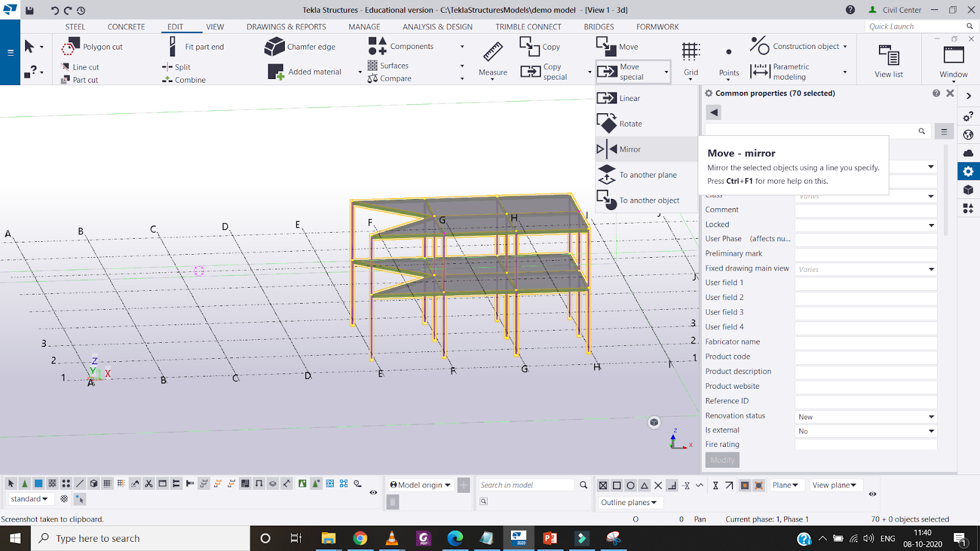Click the Modify button
Image resolution: width=980 pixels, height=551 pixels.
coord(722,460)
